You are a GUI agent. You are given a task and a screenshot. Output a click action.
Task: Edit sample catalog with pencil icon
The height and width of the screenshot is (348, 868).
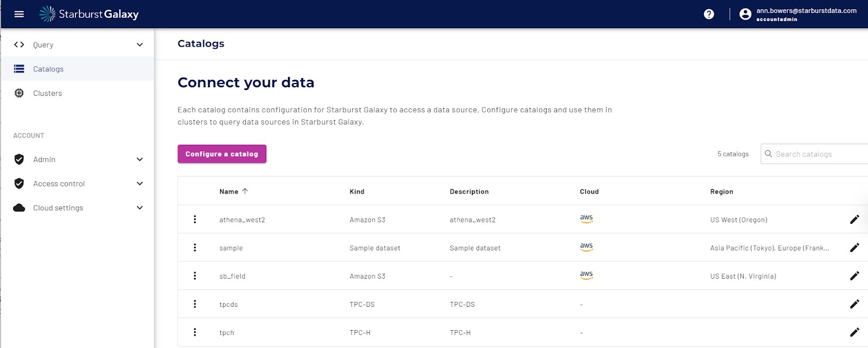click(854, 248)
